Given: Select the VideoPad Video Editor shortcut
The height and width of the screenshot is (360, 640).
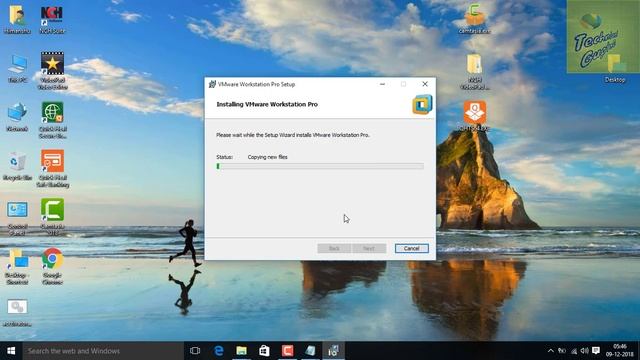Looking at the screenshot, I should (52, 71).
